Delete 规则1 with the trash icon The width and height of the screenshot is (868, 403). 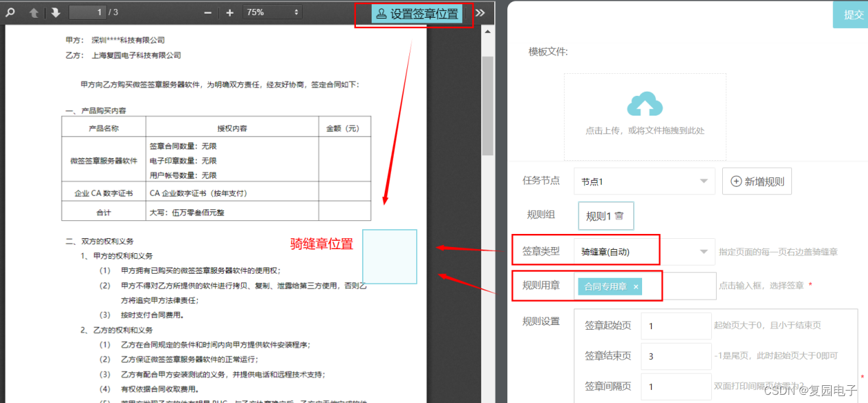[620, 216]
